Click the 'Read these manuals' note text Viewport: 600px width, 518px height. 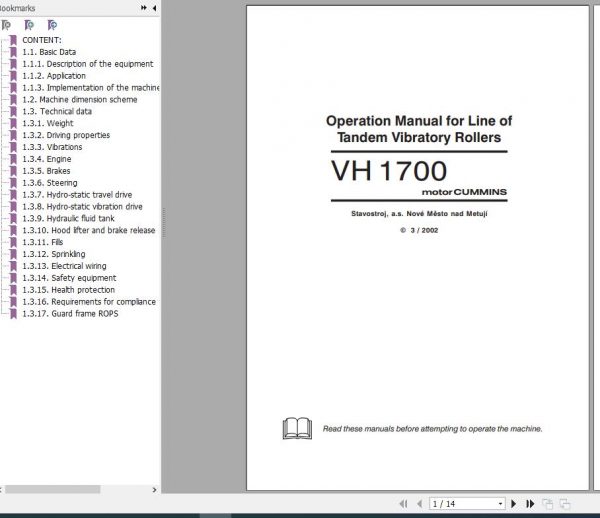432,429
